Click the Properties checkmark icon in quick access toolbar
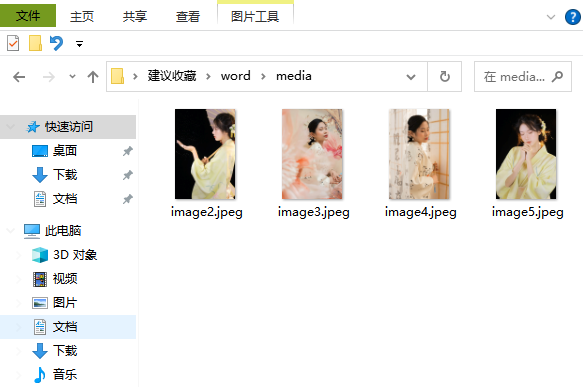Image resolution: width=583 pixels, height=387 pixels. [13, 43]
